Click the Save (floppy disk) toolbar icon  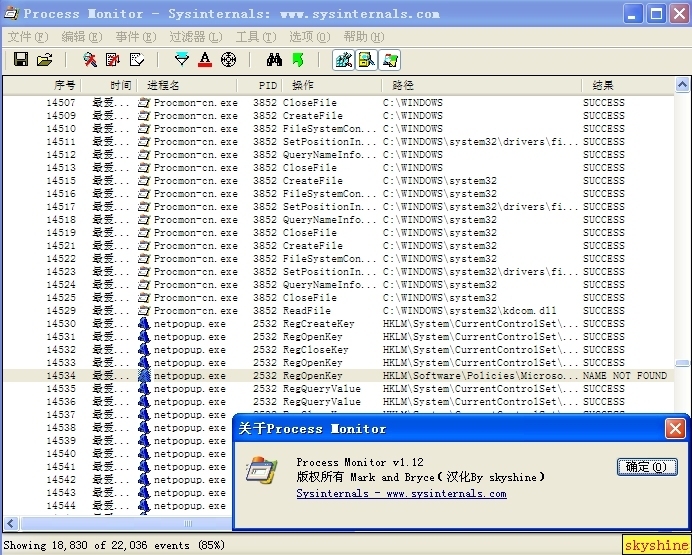[x=21, y=59]
